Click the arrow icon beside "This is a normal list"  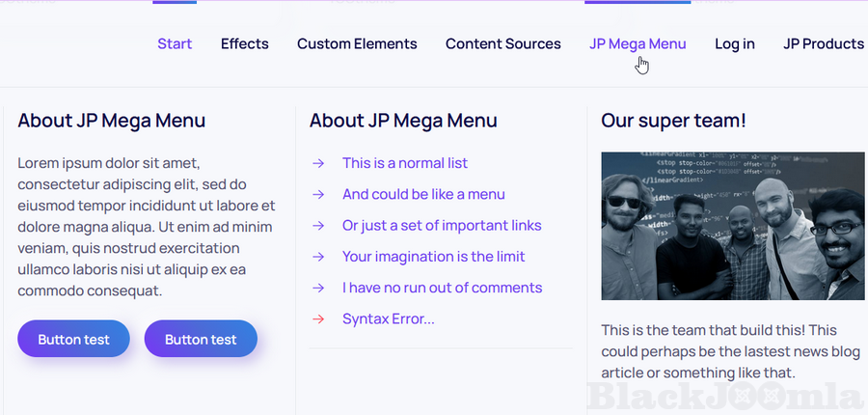pyautogui.click(x=317, y=163)
